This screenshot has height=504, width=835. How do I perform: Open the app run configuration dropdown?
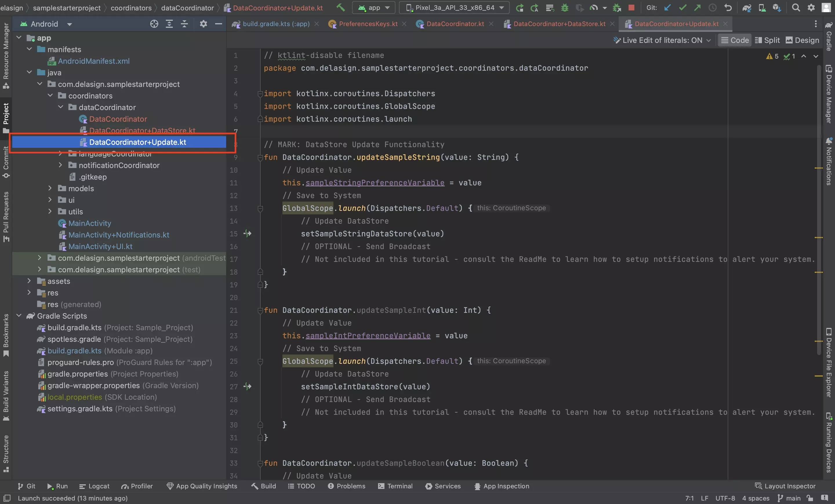(374, 8)
